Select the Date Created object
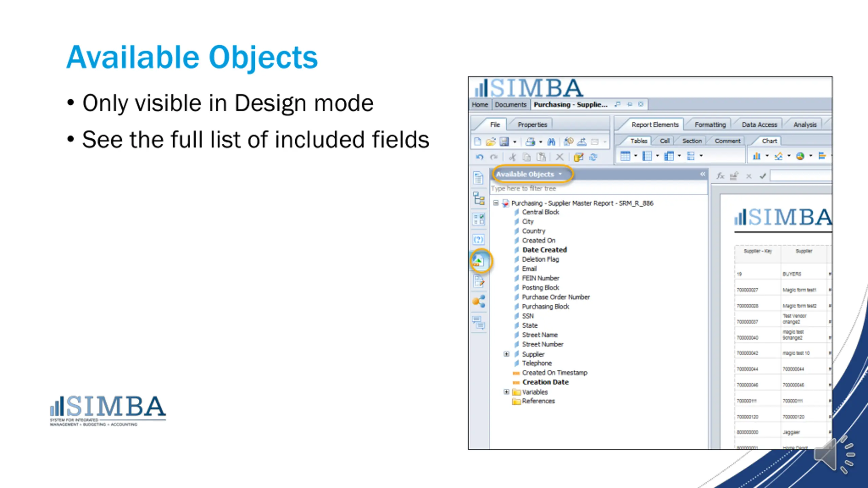Viewport: 868px width, 488px height. tap(544, 250)
